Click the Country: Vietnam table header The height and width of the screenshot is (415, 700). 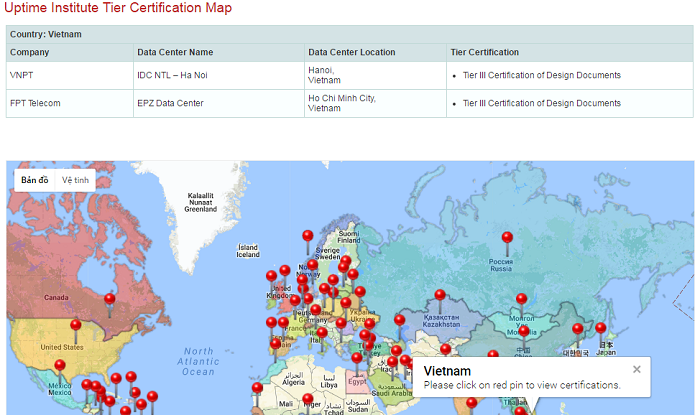click(350, 34)
